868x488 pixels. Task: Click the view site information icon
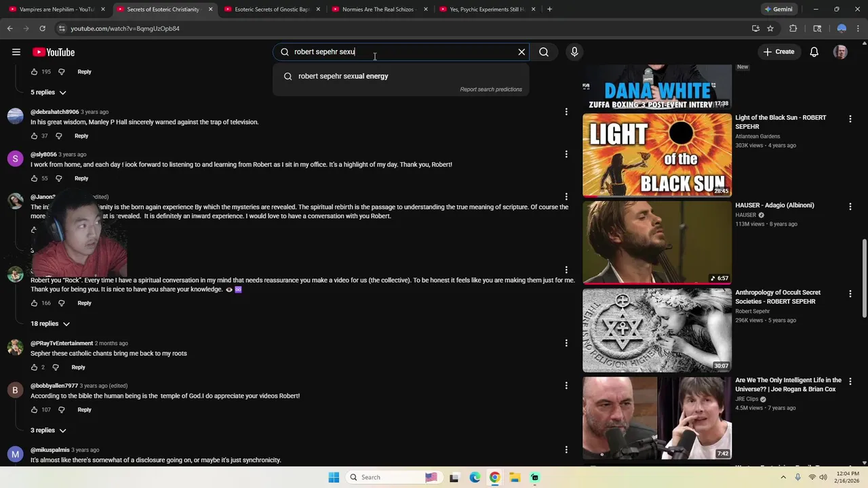[61, 28]
